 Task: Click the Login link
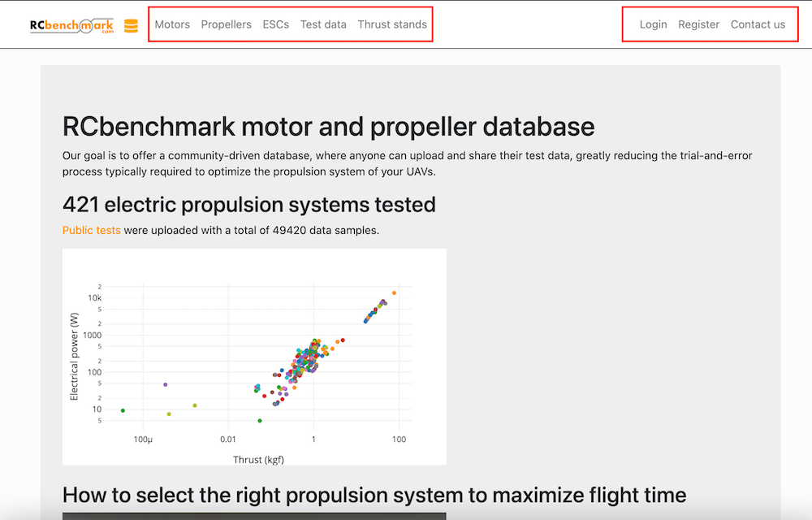pos(653,24)
